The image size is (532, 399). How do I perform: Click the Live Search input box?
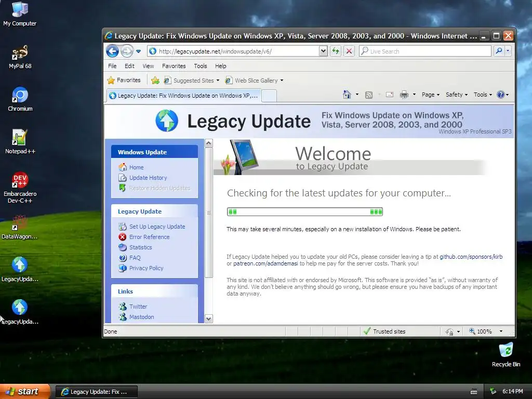(425, 51)
